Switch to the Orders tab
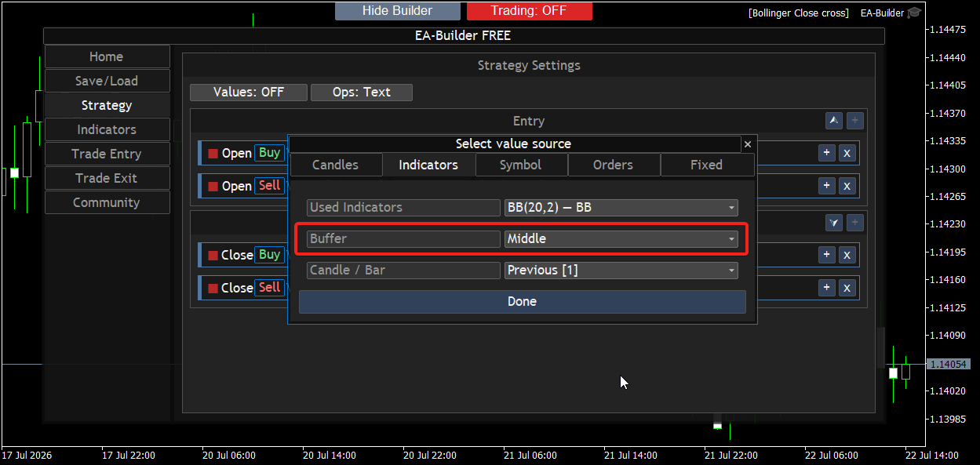 614,165
